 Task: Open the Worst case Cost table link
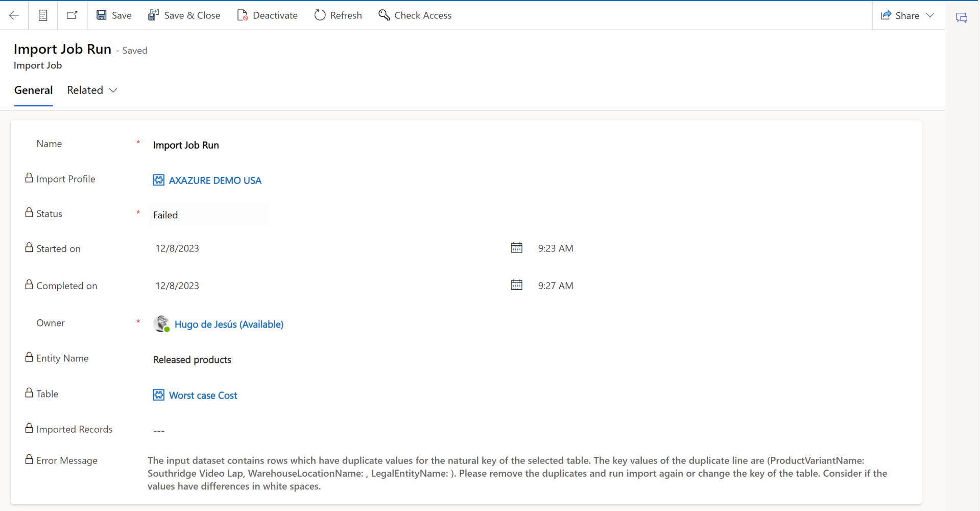pyautogui.click(x=203, y=396)
